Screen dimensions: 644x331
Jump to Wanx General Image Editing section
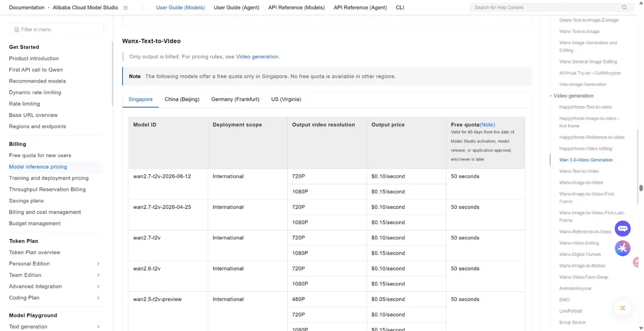point(588,62)
